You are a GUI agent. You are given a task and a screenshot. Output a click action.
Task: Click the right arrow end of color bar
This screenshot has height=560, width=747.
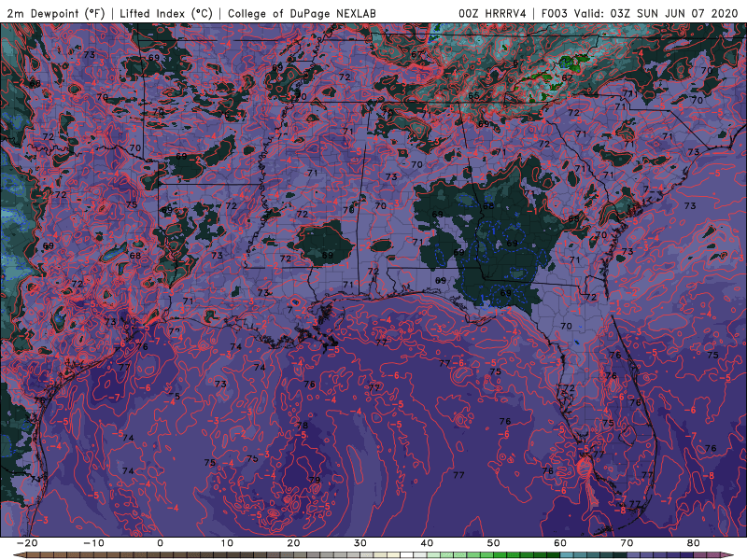[x=728, y=555]
